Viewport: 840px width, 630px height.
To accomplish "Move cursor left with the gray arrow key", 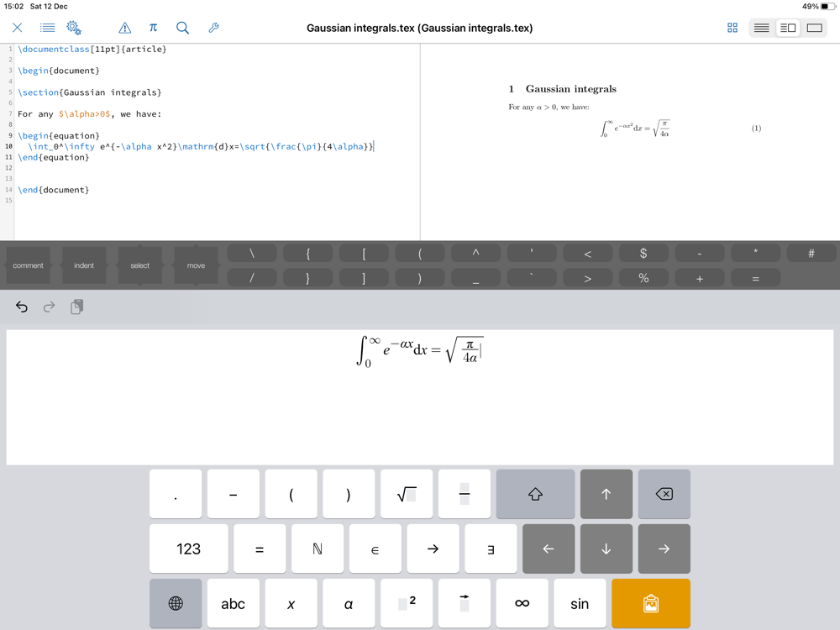I will point(549,549).
